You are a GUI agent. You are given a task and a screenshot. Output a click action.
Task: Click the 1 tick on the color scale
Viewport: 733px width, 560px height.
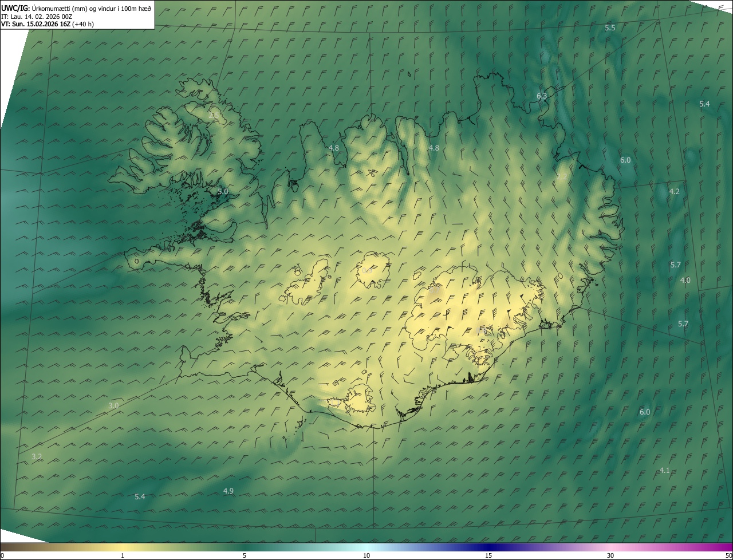[x=123, y=555]
